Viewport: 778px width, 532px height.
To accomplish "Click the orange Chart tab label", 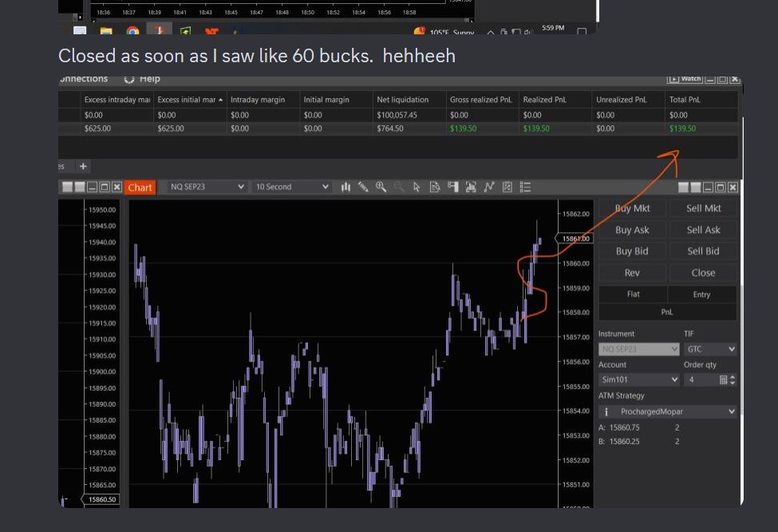I will [140, 187].
